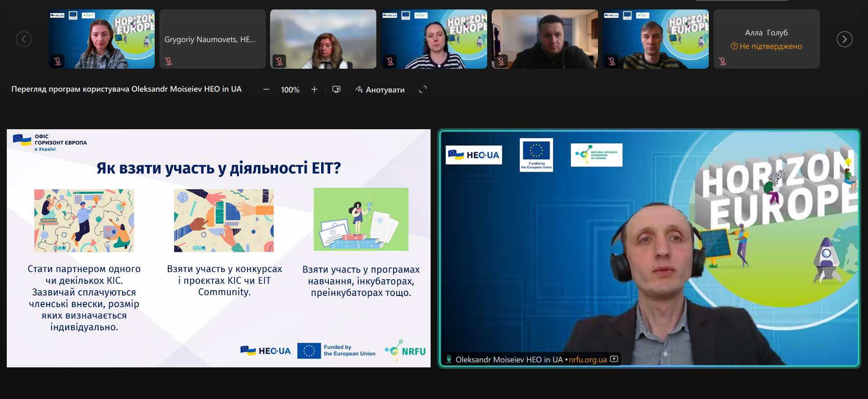Click the pen icon beside Анотувати
The width and height of the screenshot is (868, 399).
(359, 89)
